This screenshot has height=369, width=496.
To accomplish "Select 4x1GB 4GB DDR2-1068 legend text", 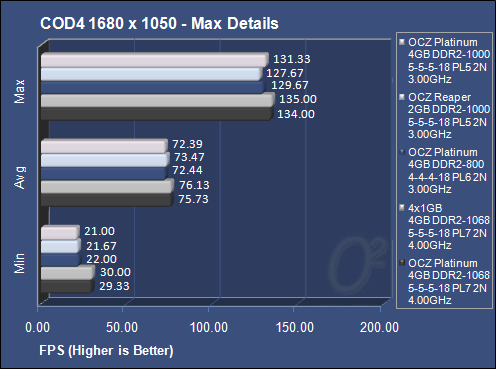I will tap(449, 227).
